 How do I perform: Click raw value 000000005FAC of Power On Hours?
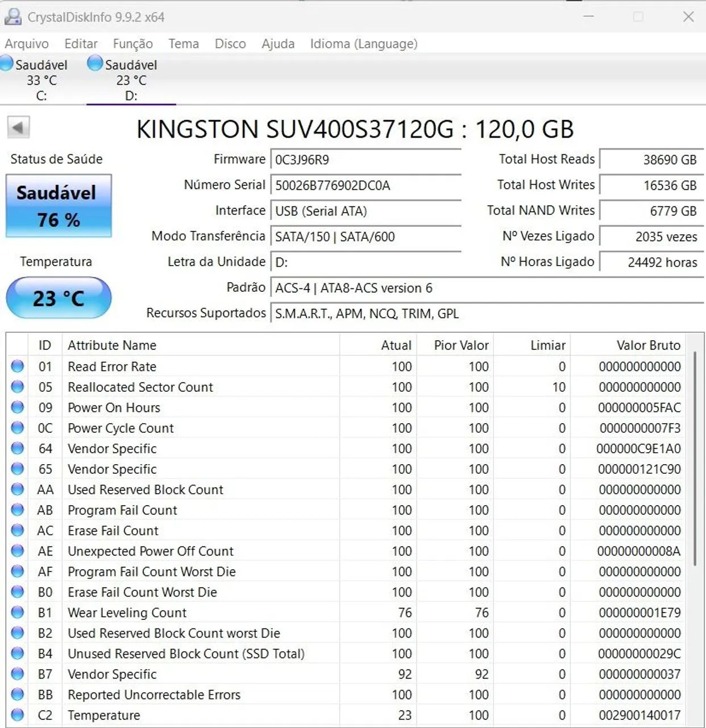(x=639, y=408)
